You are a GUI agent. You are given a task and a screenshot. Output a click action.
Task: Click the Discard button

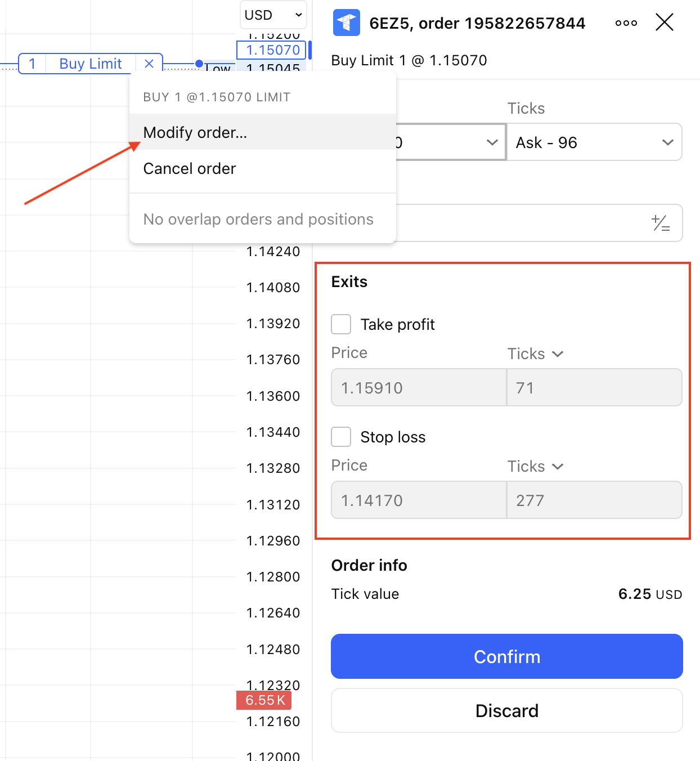(x=506, y=710)
